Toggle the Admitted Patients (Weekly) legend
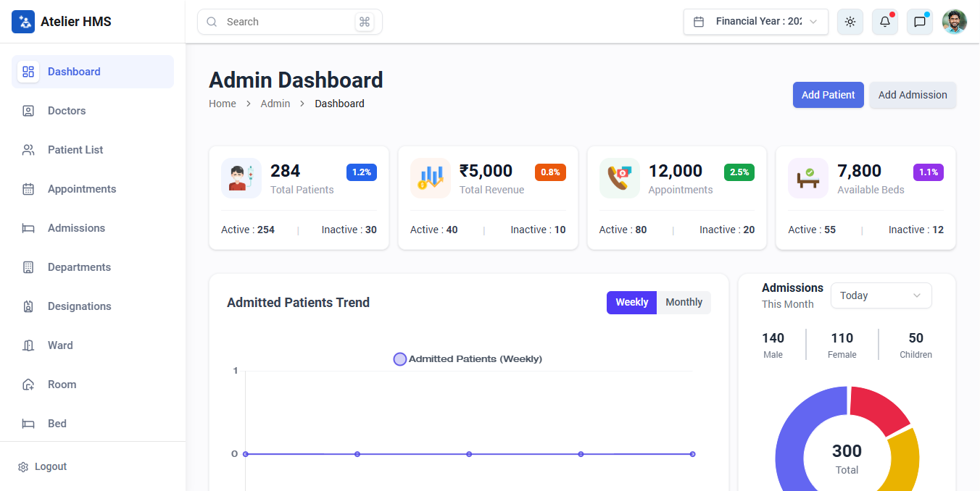Screen dimensions: 980x491 pos(468,359)
